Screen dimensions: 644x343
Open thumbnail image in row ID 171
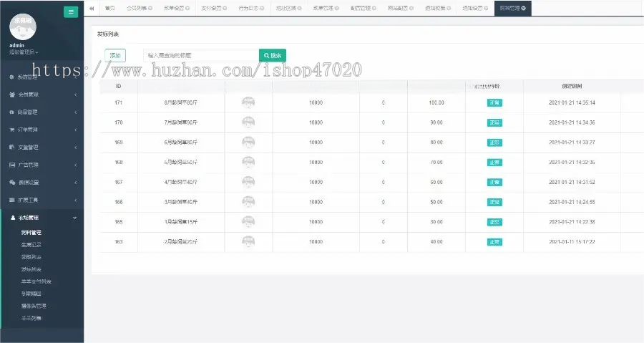click(248, 102)
